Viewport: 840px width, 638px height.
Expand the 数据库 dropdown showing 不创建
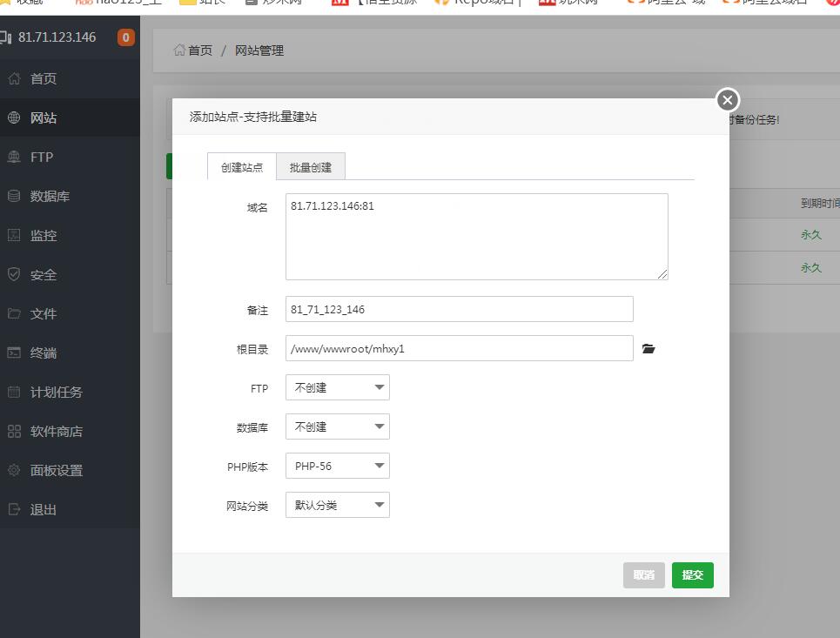338,427
